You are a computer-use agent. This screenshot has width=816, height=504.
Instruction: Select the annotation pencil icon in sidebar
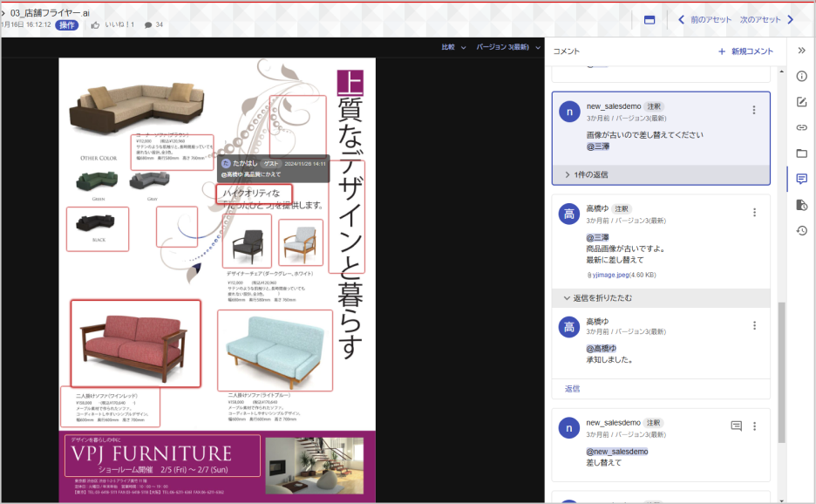click(801, 102)
